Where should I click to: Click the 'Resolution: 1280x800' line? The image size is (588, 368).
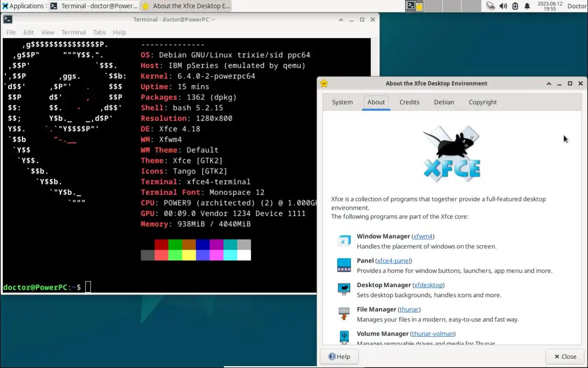point(187,118)
